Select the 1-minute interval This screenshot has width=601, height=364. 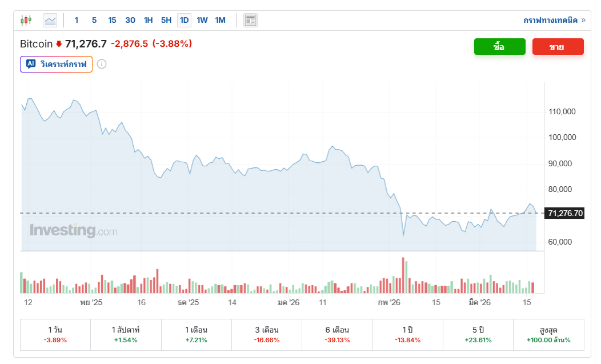(77, 21)
